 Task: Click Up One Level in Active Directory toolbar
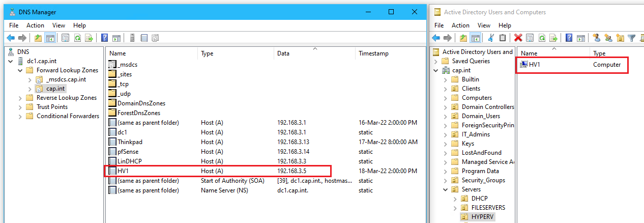463,38
